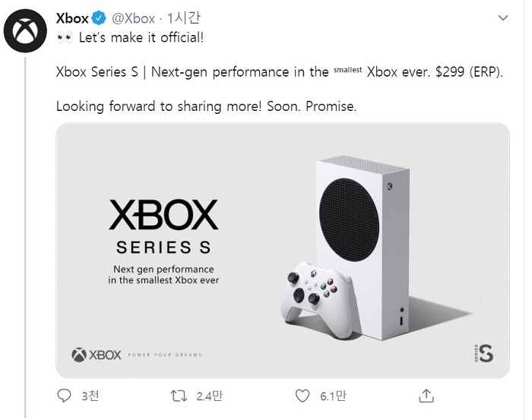Click the Xbox Power Your Dreams logo
This screenshot has height=420, width=532.
[137, 354]
